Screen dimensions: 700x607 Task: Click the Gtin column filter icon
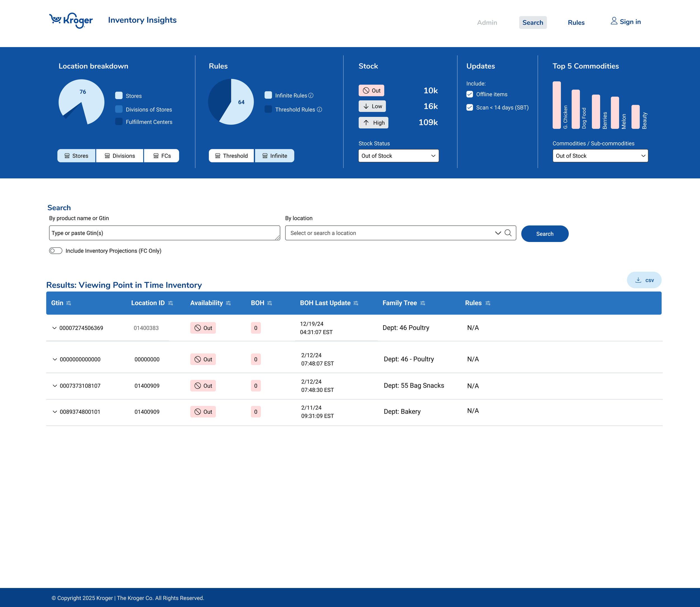click(69, 303)
